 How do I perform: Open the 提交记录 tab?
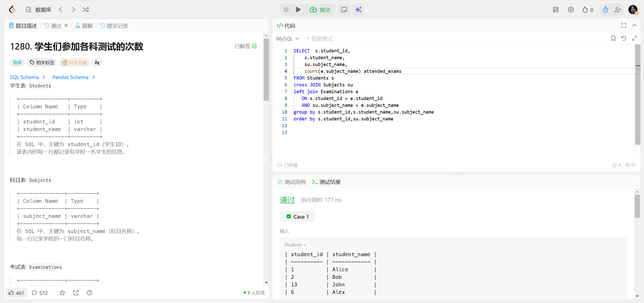coord(114,26)
